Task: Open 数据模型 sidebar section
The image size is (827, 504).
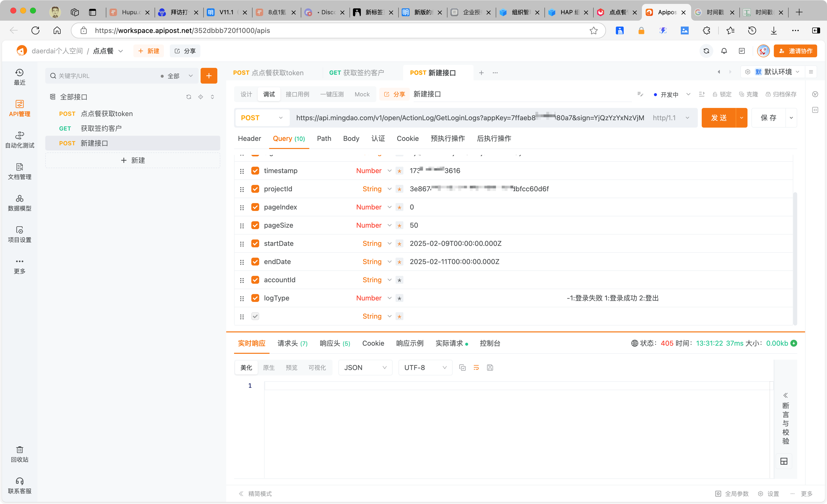Action: (19, 203)
